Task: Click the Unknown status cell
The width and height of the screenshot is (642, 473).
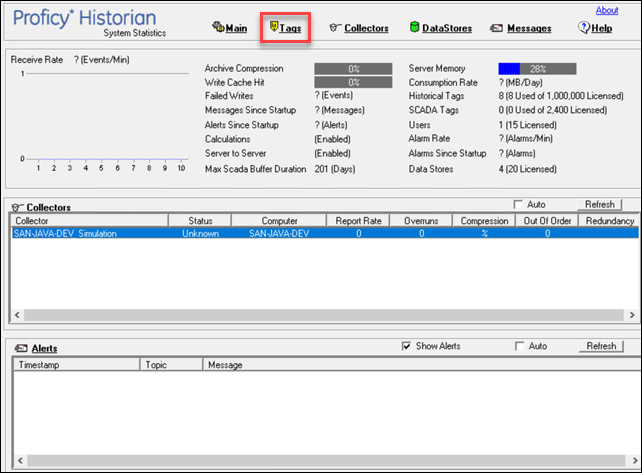Action: point(200,233)
